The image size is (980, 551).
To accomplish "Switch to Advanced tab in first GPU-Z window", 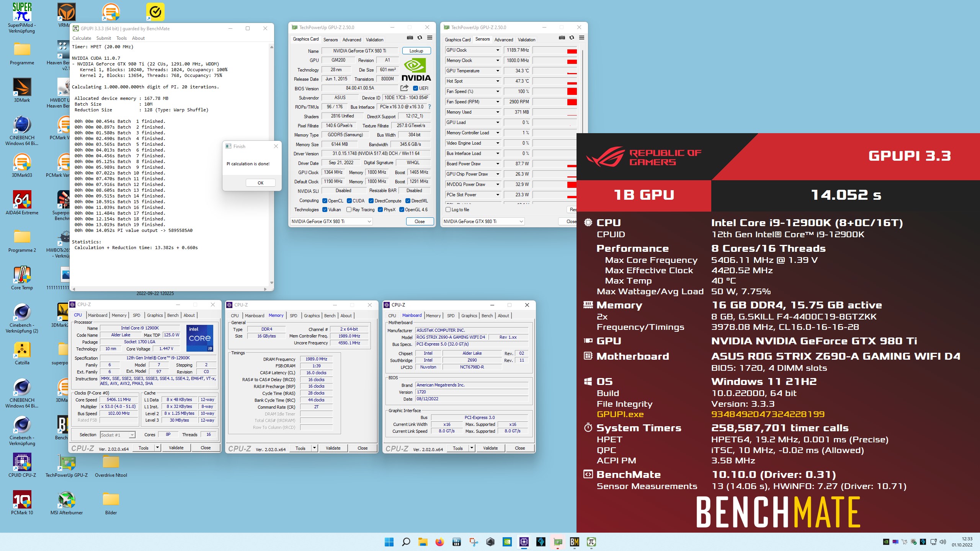I will (351, 40).
